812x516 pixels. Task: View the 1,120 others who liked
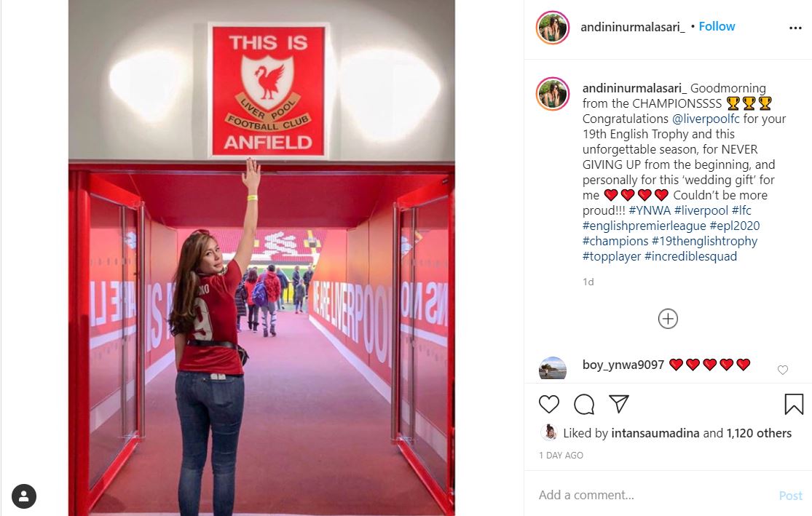759,433
